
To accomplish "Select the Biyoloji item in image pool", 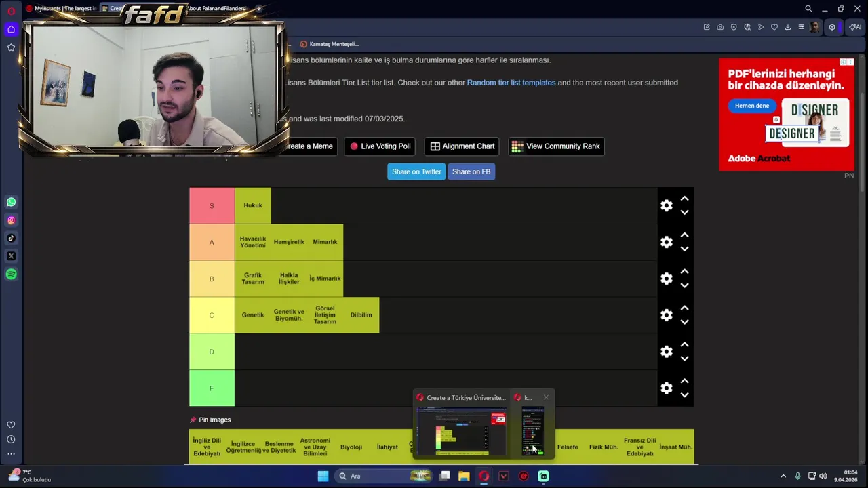I will [x=351, y=447].
